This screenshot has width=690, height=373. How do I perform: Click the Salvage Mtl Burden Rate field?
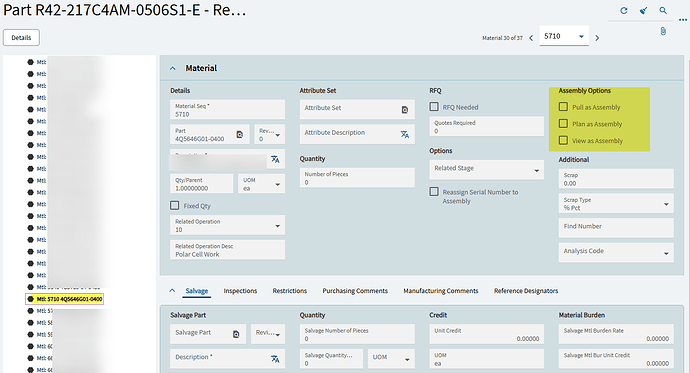(x=616, y=334)
